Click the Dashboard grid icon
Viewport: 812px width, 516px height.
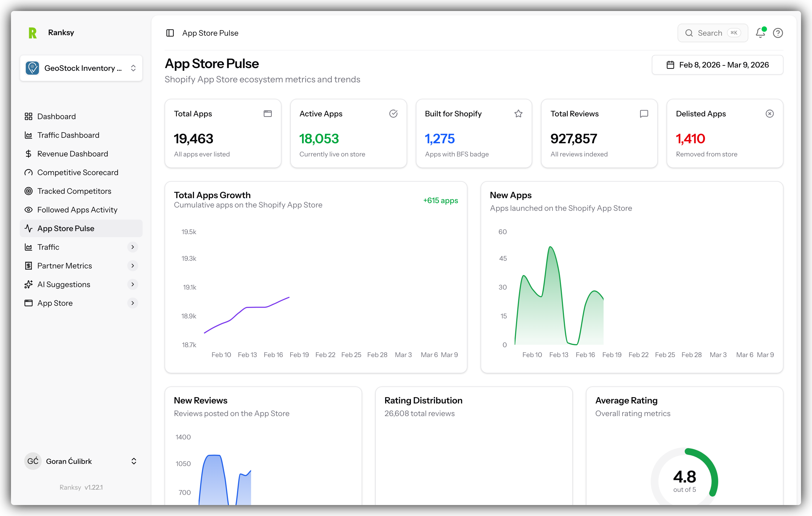(x=29, y=116)
